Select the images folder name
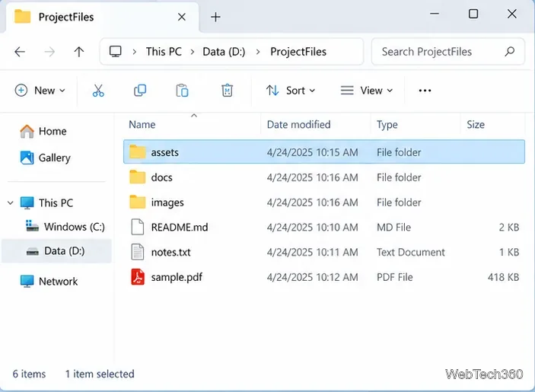The width and height of the screenshot is (535, 392). click(167, 202)
